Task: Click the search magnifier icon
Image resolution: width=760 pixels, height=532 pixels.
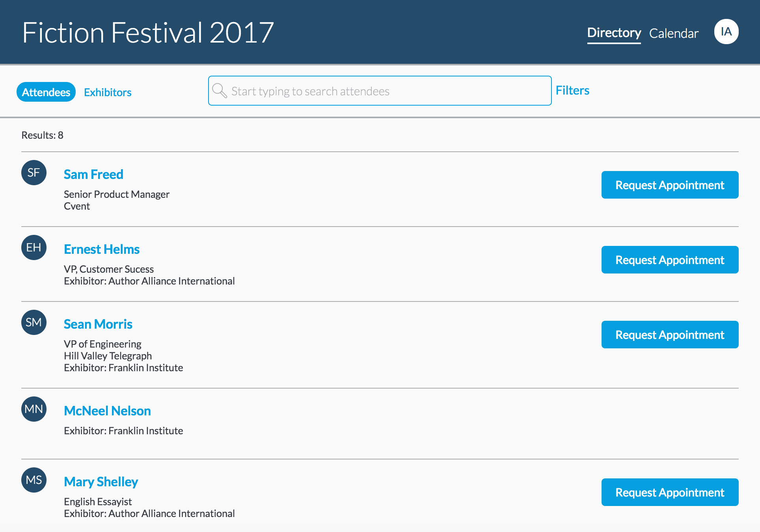Action: pos(219,91)
